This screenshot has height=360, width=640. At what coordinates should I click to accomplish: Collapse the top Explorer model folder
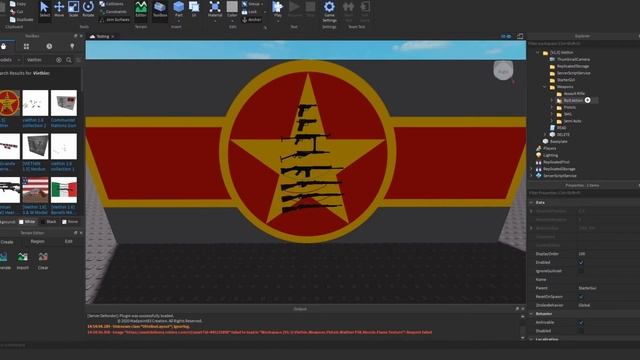click(538, 53)
